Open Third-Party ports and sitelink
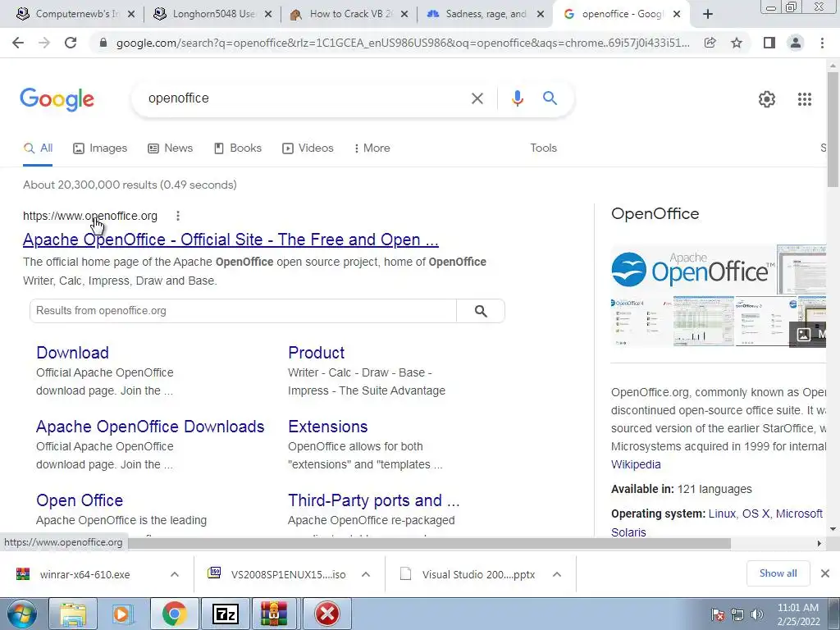 coord(374,501)
